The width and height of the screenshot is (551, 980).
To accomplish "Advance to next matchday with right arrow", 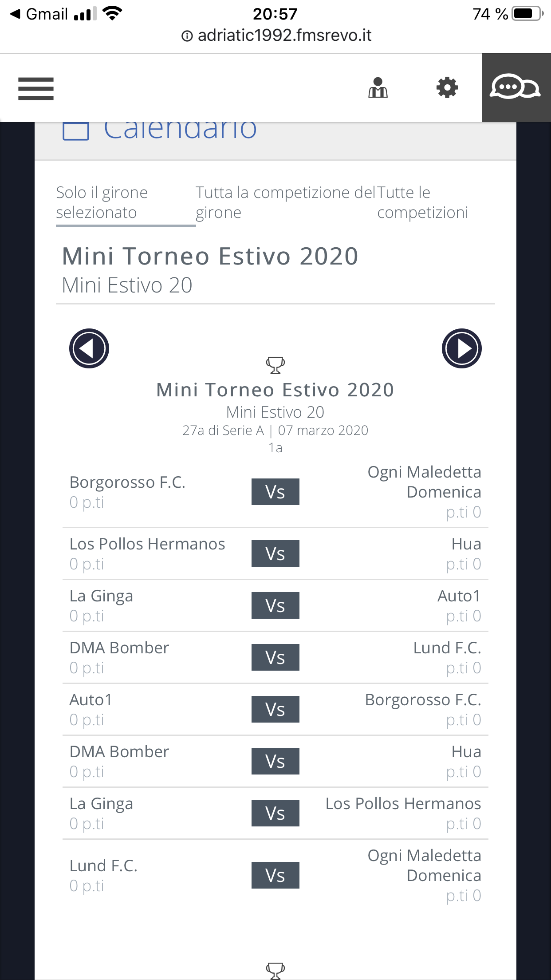I will point(461,348).
